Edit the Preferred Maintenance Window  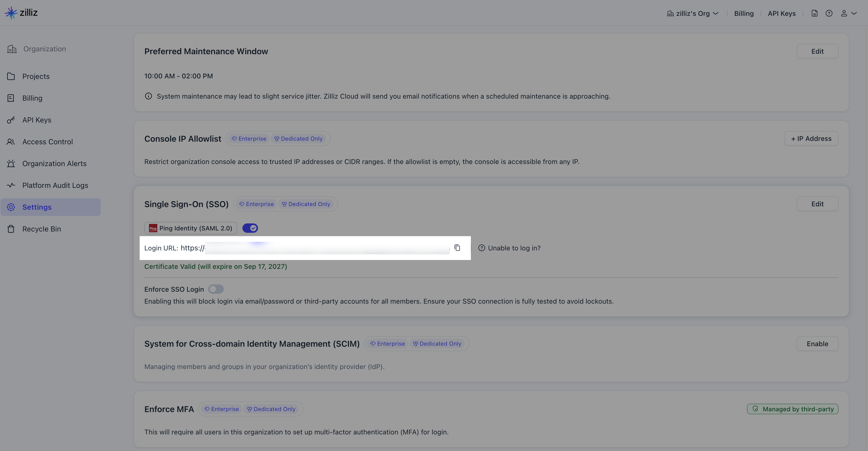point(817,51)
